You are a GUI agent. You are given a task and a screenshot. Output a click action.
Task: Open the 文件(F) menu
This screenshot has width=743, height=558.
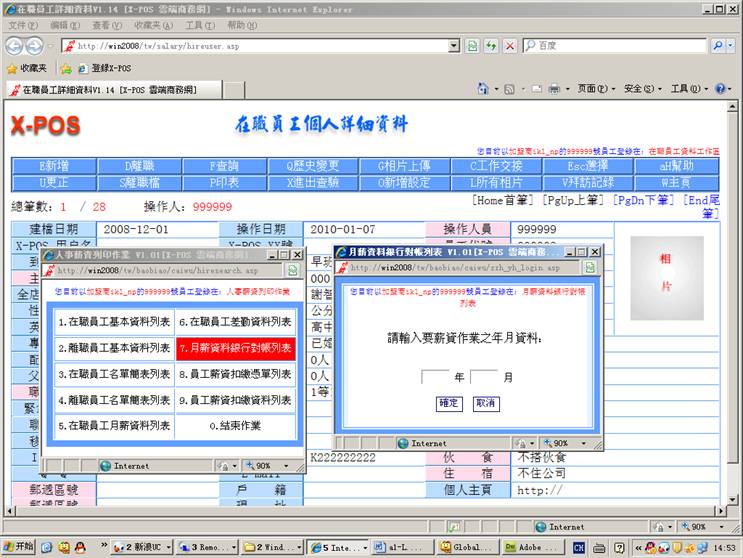(22, 25)
